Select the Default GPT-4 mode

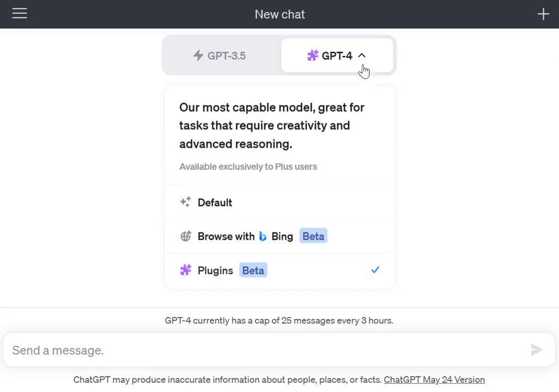click(x=279, y=202)
